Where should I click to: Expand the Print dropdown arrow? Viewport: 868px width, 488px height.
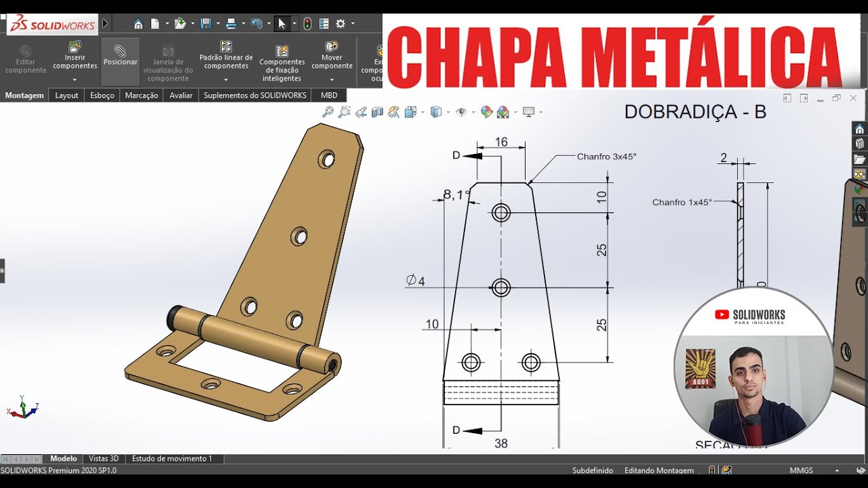243,24
